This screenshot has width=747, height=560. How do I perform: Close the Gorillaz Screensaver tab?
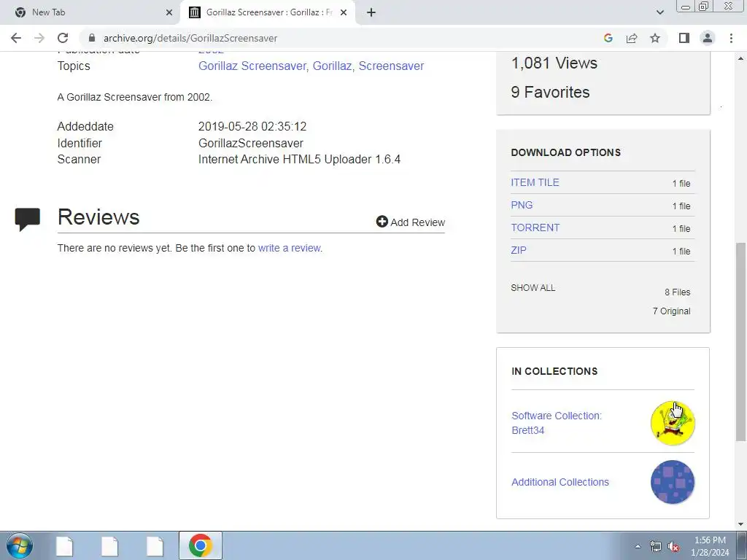tap(344, 12)
